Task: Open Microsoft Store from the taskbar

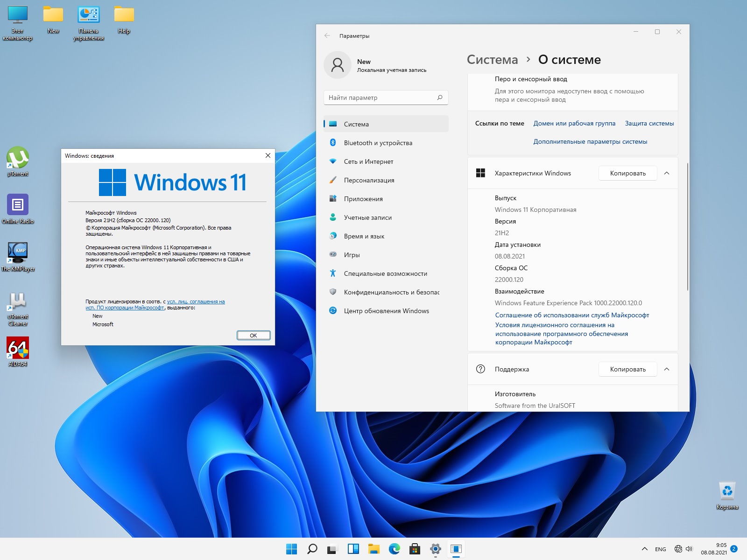Action: tap(415, 549)
